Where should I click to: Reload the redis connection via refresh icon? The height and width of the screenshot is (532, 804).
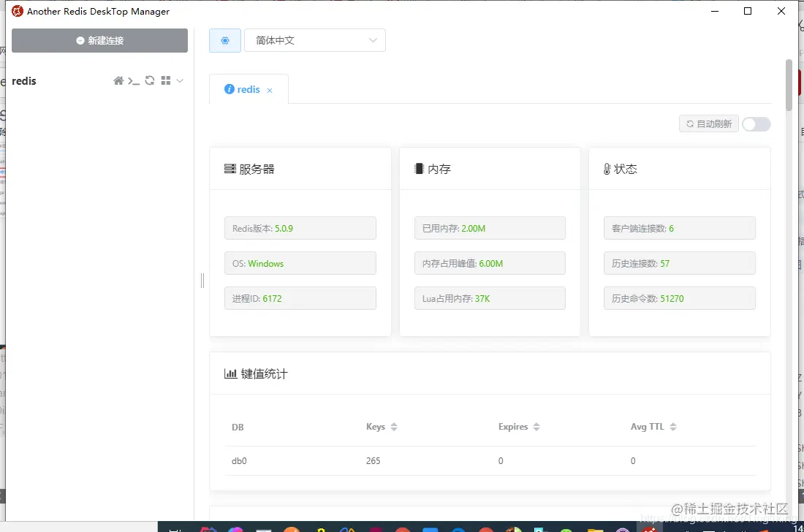coord(150,80)
